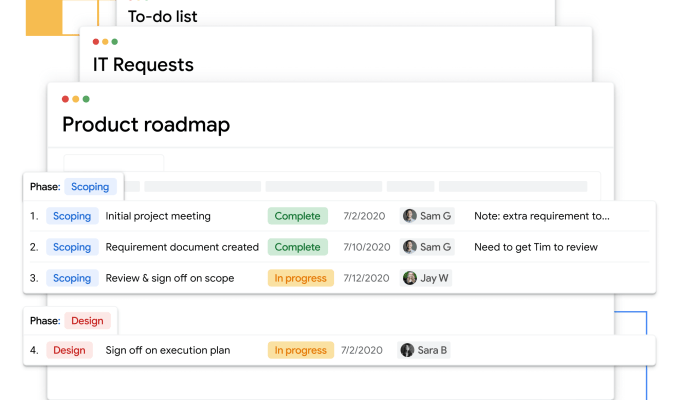Click In progress status on Design row
Image resolution: width=679 pixels, height=400 pixels.
(x=301, y=350)
